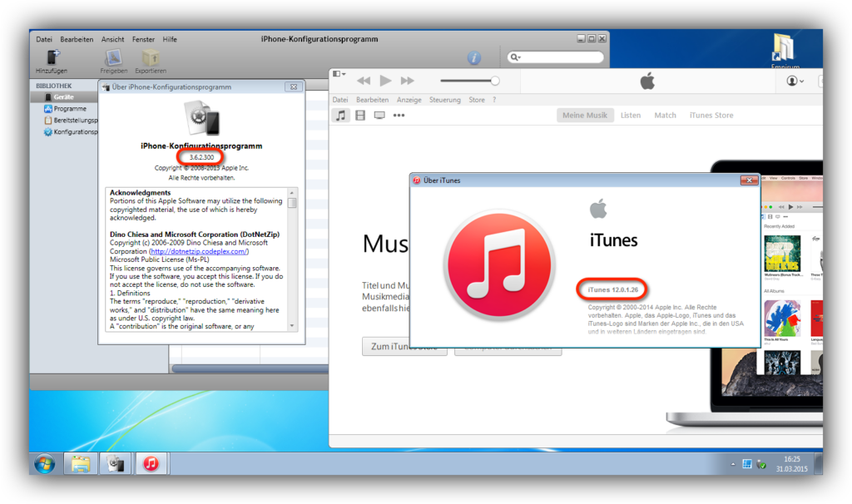The width and height of the screenshot is (852, 504).
Task: Click iPhone-Konfigurationsprogramm taskbar icon
Action: point(115,464)
